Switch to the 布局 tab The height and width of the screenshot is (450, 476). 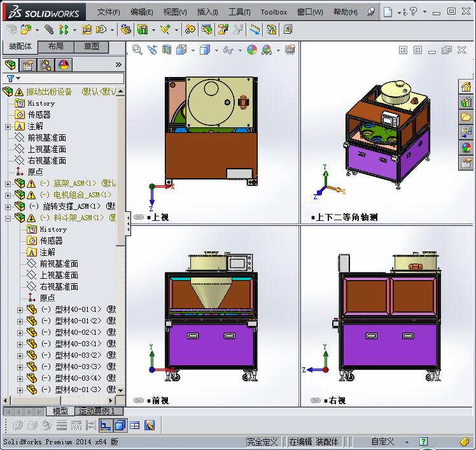pyautogui.click(x=56, y=46)
